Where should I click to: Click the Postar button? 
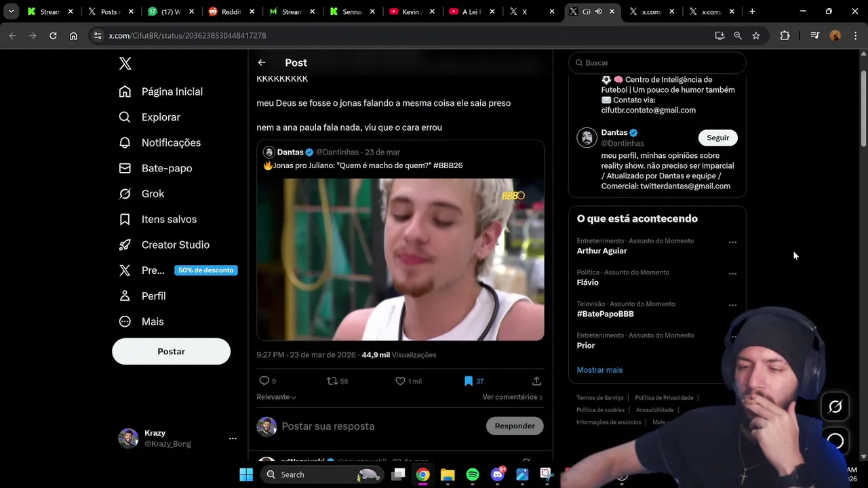pyautogui.click(x=171, y=351)
